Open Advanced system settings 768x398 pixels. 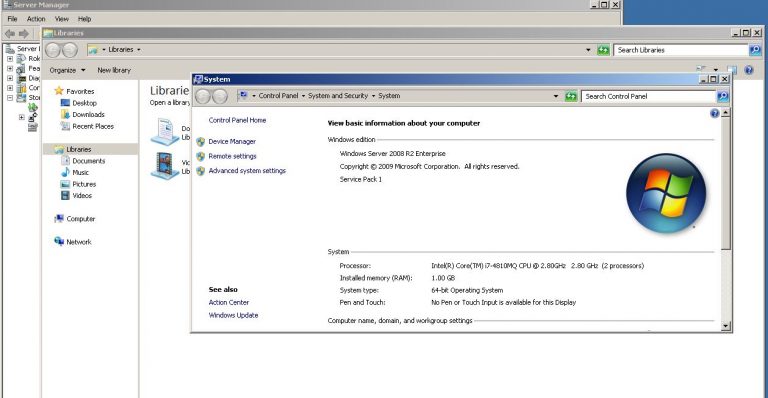click(247, 171)
